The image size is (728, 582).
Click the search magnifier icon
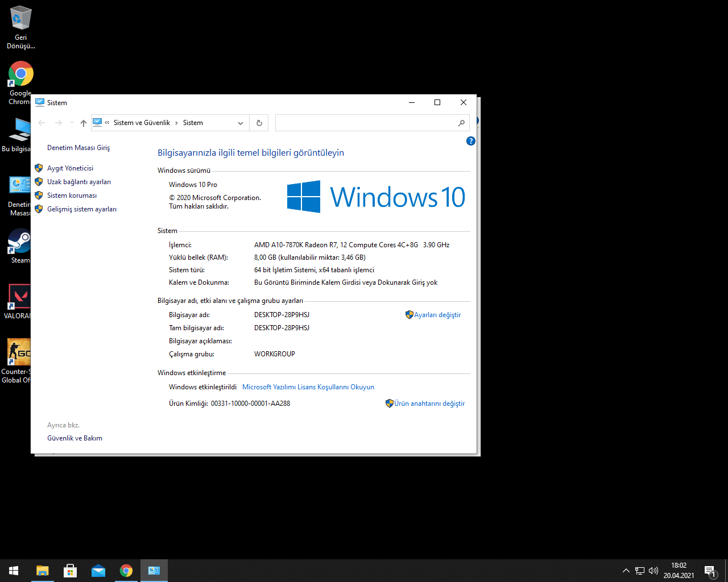pyautogui.click(x=461, y=123)
